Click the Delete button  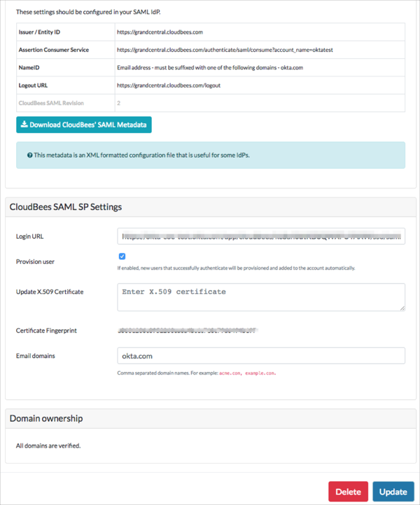pos(348,492)
